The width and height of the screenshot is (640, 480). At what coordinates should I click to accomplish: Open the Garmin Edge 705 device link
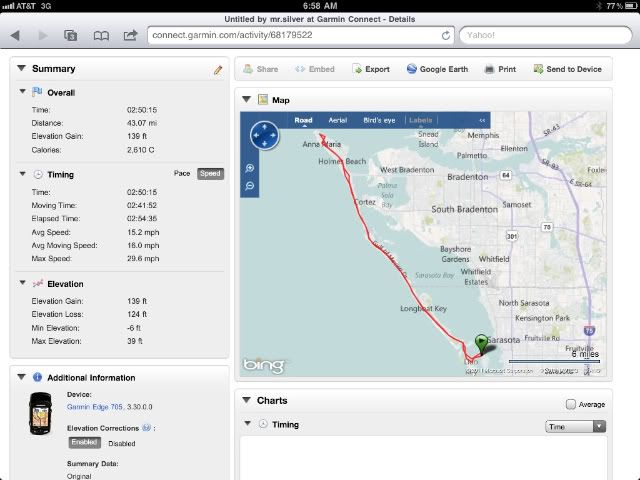click(x=97, y=407)
